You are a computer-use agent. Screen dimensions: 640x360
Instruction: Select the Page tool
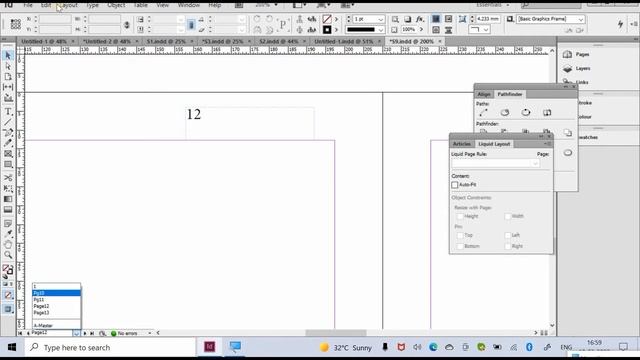pos(8,77)
